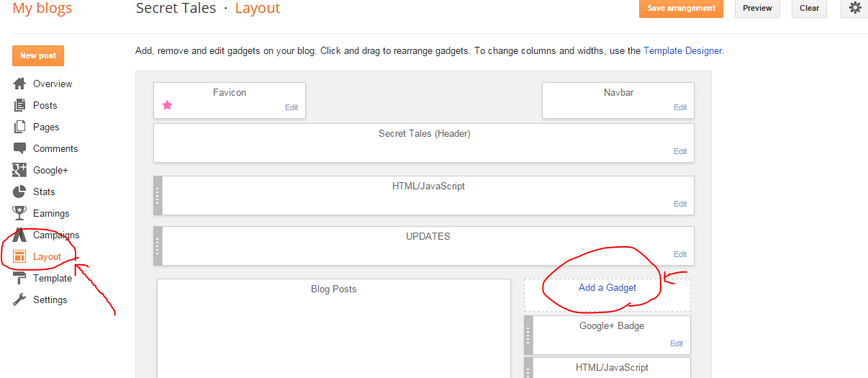
Task: Click the Pages icon in sidebar
Action: pyautogui.click(x=19, y=127)
